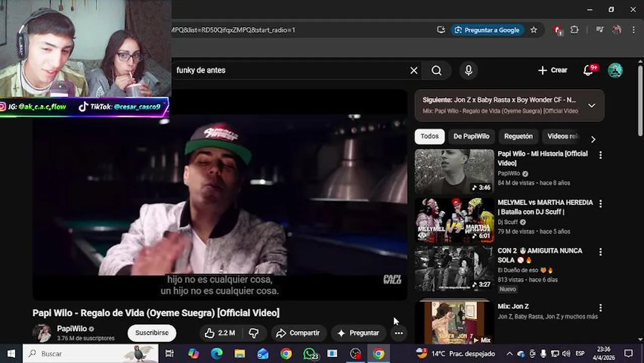Click the Crear button
Viewport: 644px width, 363px height.
[552, 70]
